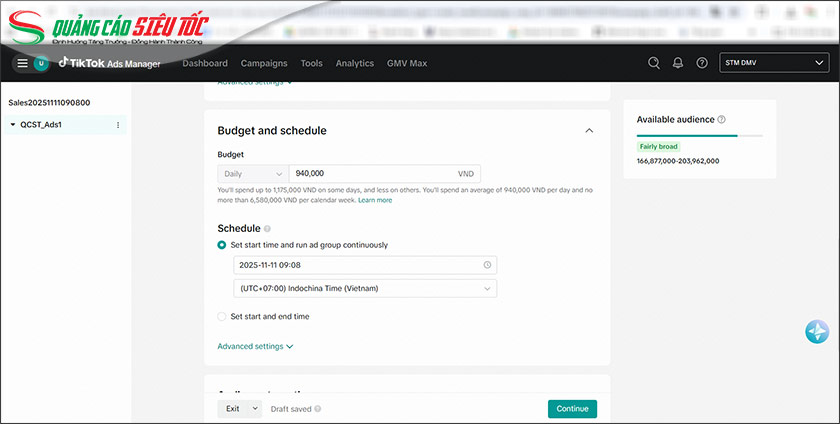
Task: Open the STM DMV account dropdown
Action: [x=773, y=63]
